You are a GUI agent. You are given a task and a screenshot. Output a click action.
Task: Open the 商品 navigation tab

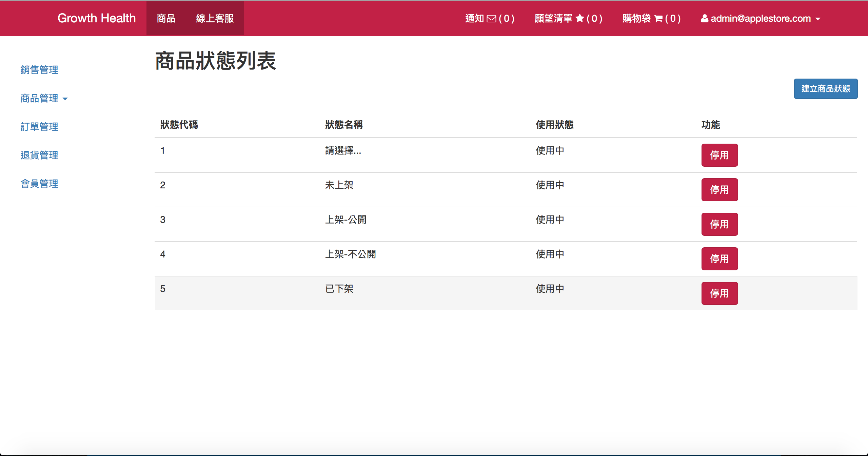pos(166,18)
